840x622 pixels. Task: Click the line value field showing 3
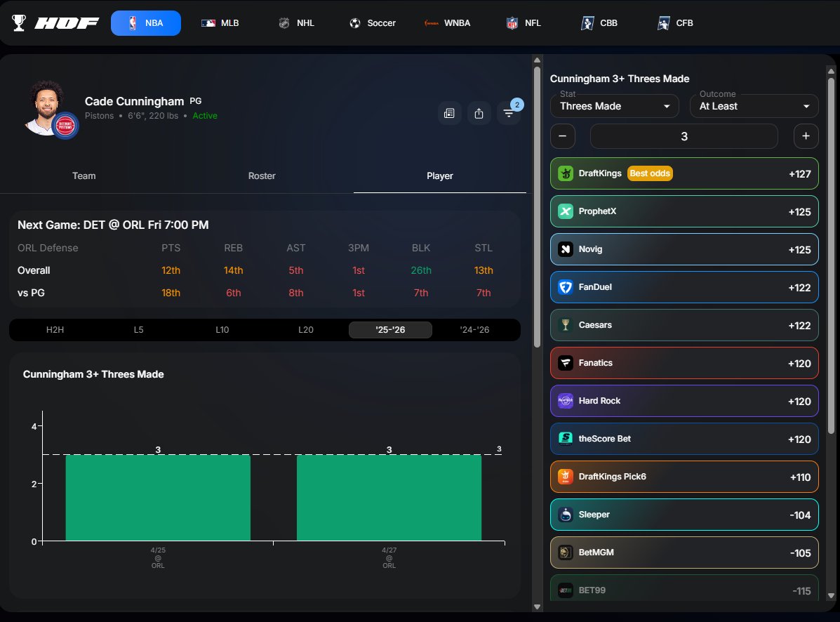point(684,136)
